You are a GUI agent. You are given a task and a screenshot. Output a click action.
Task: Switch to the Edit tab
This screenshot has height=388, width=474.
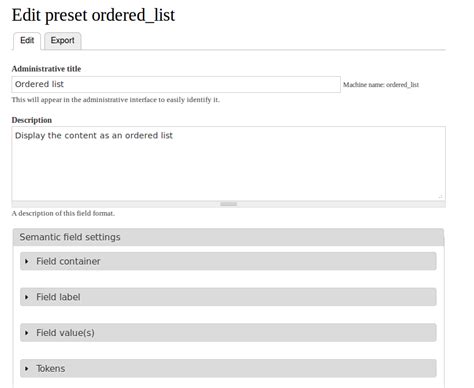pos(27,41)
